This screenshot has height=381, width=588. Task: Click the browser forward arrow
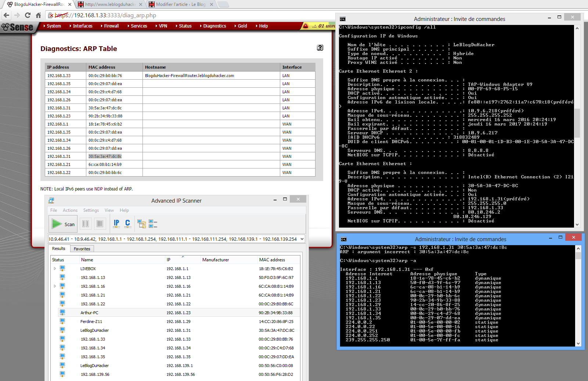17,15
